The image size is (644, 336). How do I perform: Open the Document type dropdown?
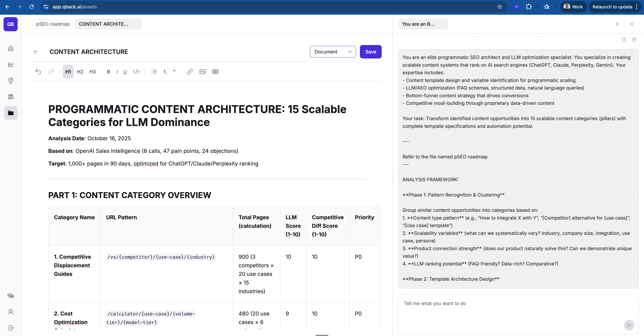coord(333,52)
